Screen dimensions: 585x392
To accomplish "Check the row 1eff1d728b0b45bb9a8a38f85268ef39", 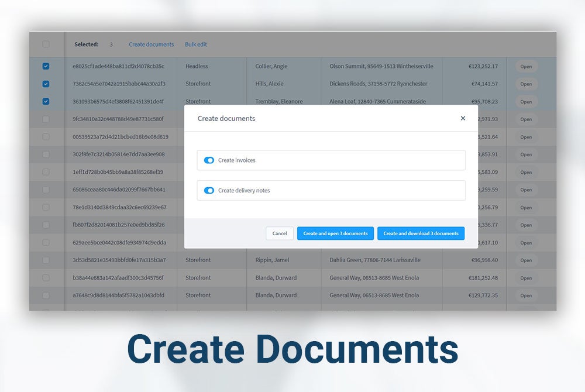I will click(x=46, y=172).
